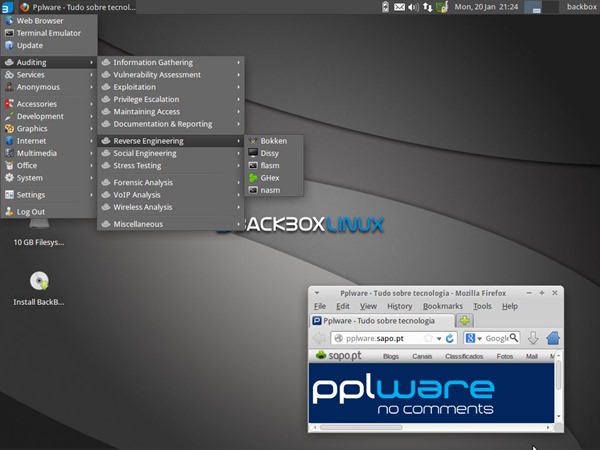
Task: Click the Firefox home icon
Action: click(553, 338)
